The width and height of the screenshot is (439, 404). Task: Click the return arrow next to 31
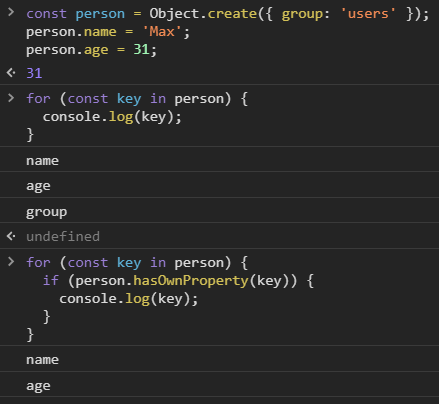(x=11, y=73)
